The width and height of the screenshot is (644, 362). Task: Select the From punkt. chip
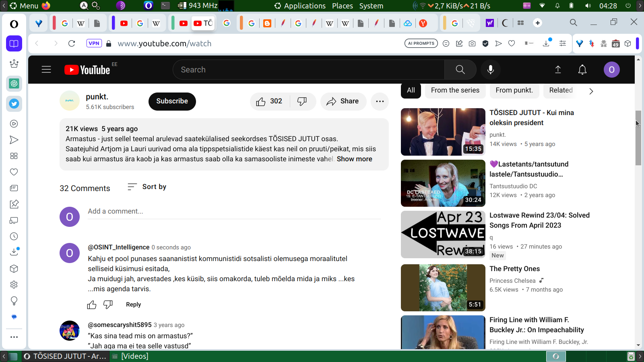(x=514, y=90)
